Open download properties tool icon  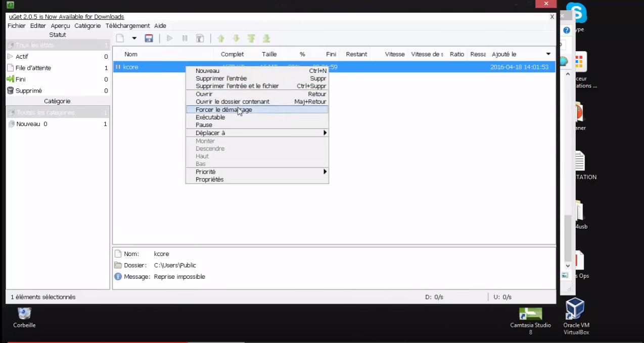[x=200, y=38]
